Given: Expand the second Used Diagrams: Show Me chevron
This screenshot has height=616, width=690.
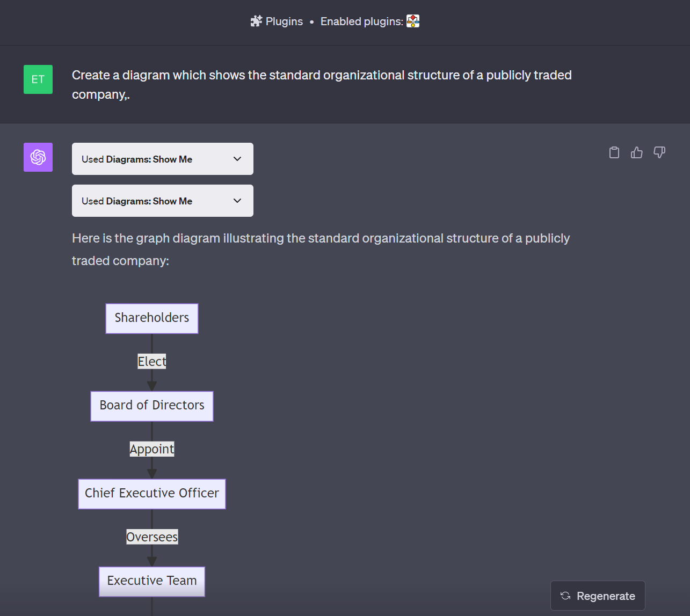Looking at the screenshot, I should pos(237,201).
